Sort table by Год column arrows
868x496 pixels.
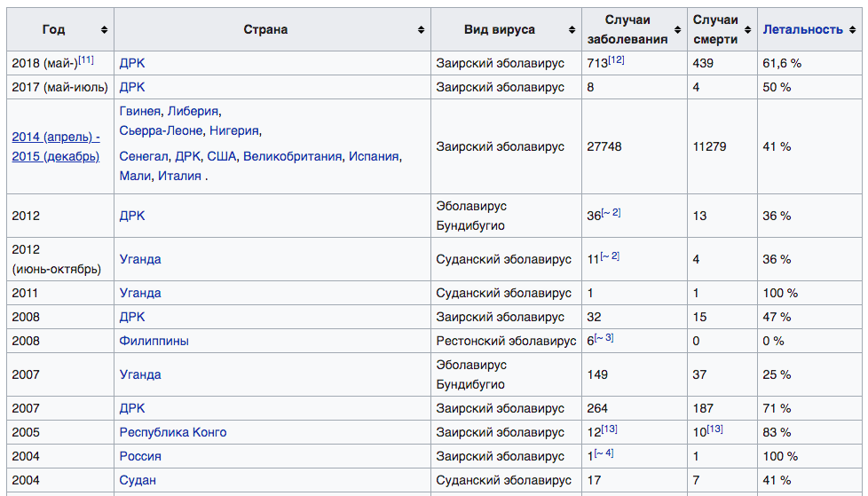(104, 30)
